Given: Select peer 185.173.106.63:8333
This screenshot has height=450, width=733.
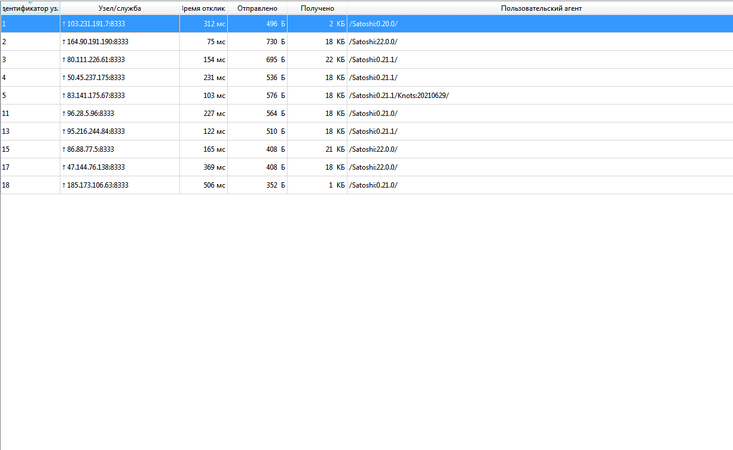Looking at the screenshot, I should click(98, 186).
